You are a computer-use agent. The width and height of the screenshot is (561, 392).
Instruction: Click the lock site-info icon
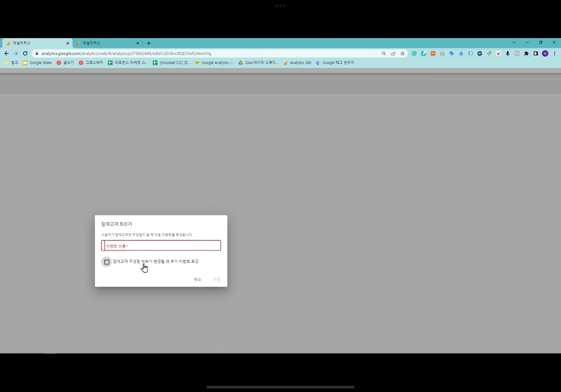37,53
